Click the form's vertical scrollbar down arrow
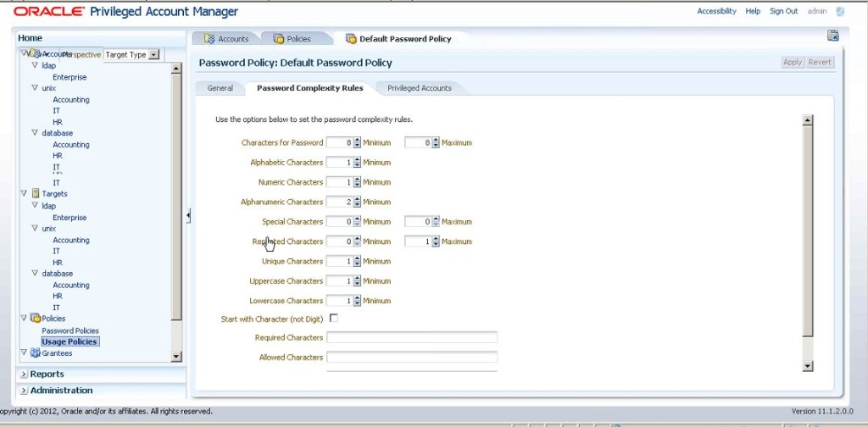The height and width of the screenshot is (427, 868). point(807,365)
